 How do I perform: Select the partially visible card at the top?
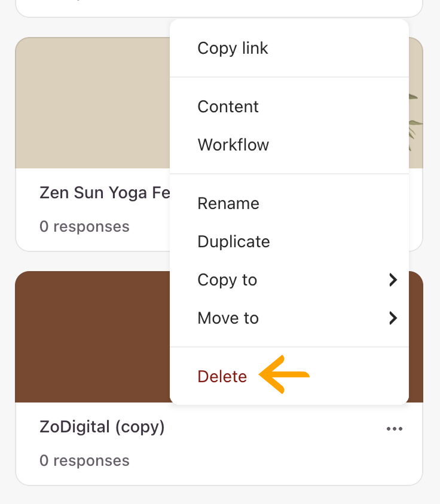click(x=219, y=8)
